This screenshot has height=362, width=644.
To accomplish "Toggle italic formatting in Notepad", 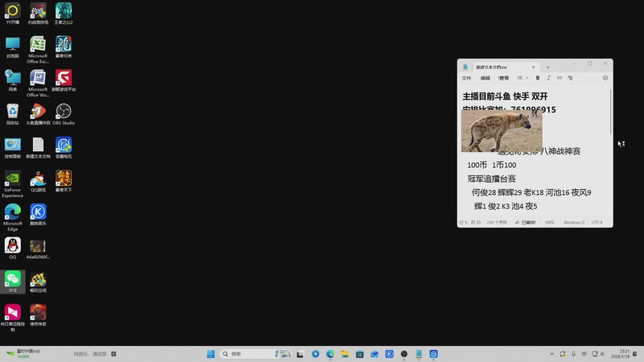I will click(x=548, y=78).
